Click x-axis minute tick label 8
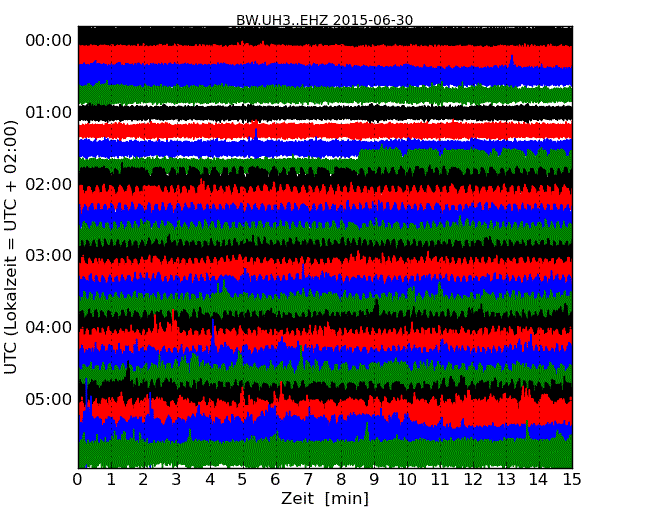 [x=341, y=479]
